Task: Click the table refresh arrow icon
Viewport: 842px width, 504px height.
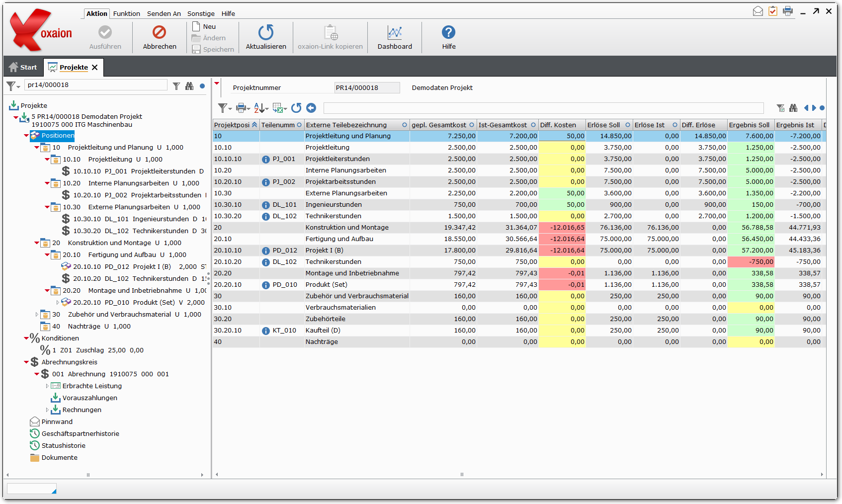Action: click(x=296, y=108)
